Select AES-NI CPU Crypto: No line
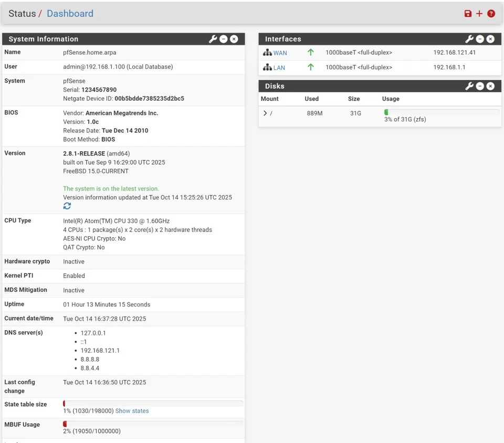The height and width of the screenshot is (443, 504). (94, 238)
